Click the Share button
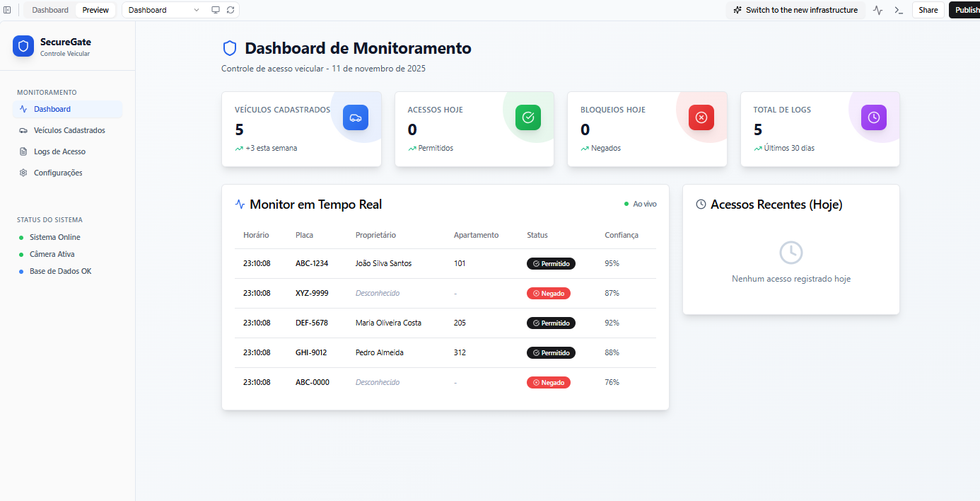This screenshot has height=501, width=980. coord(928,10)
